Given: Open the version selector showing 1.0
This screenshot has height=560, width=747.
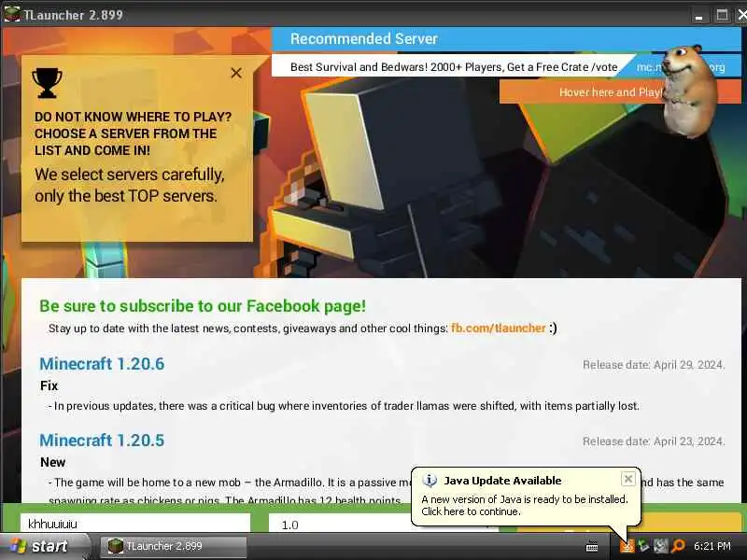Looking at the screenshot, I should [340, 525].
